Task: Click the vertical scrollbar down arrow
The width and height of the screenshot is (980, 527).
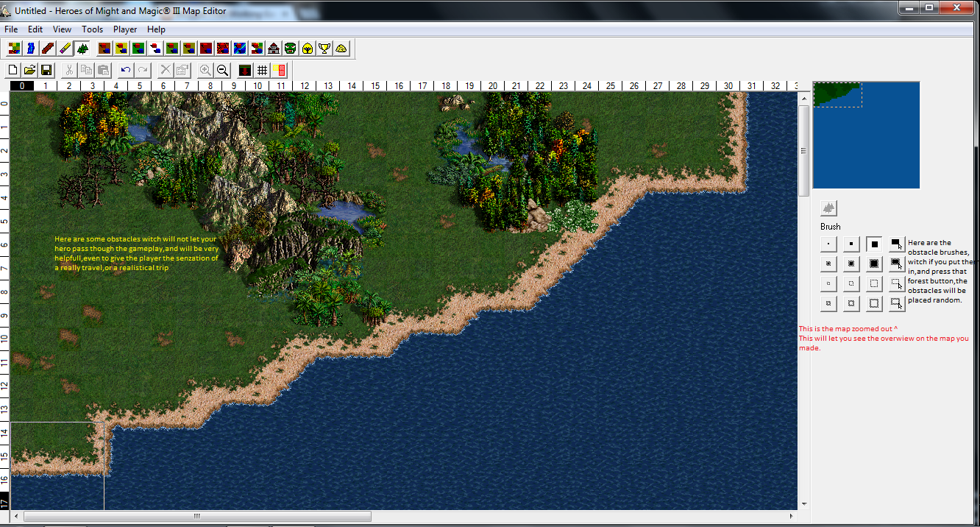Action: 804,504
